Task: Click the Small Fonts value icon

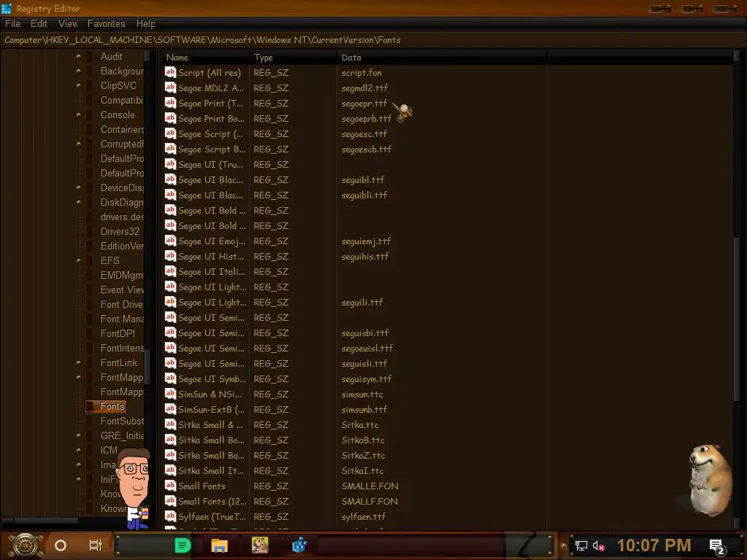Action: tap(170, 486)
